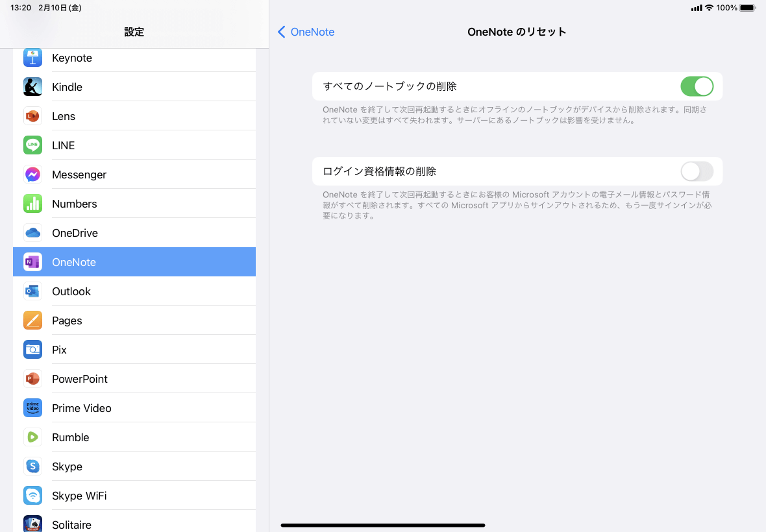This screenshot has height=532, width=766.
Task: Select PowerPoint in the settings list
Action: tap(134, 379)
